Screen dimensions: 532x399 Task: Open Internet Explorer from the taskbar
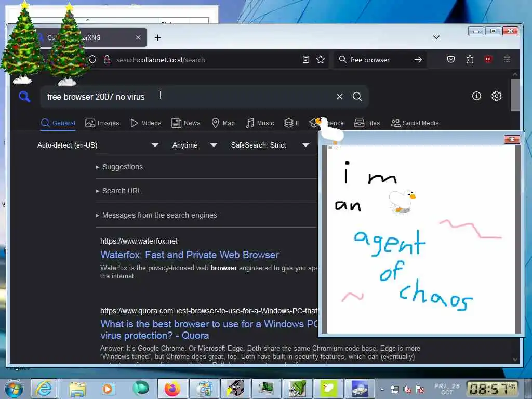point(44,388)
